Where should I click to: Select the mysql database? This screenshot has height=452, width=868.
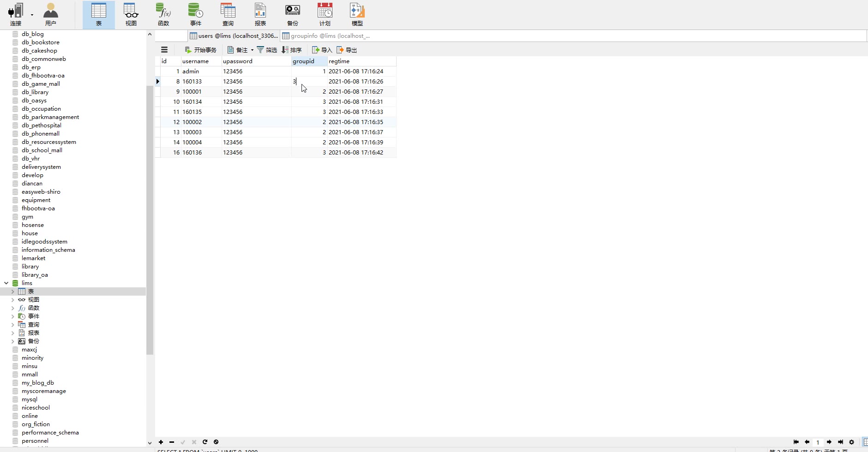coord(30,399)
